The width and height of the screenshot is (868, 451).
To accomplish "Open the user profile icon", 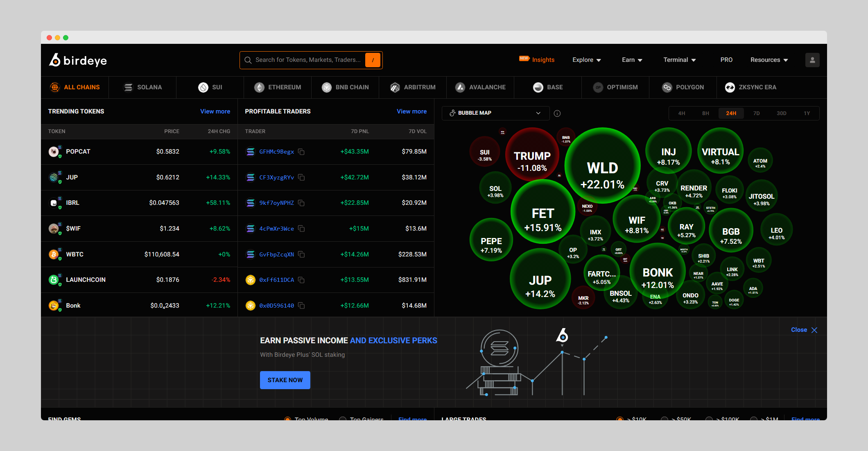I will pos(812,60).
